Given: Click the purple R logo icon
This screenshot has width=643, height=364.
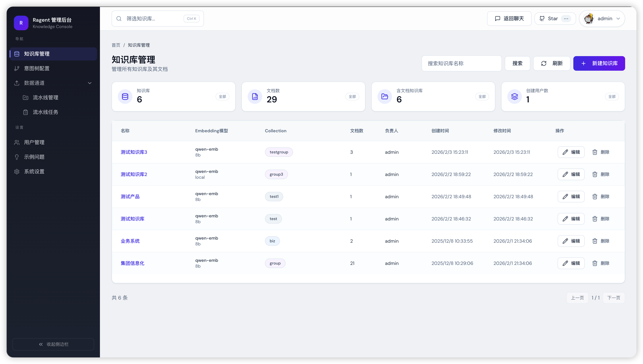Looking at the screenshot, I should coord(21,23).
